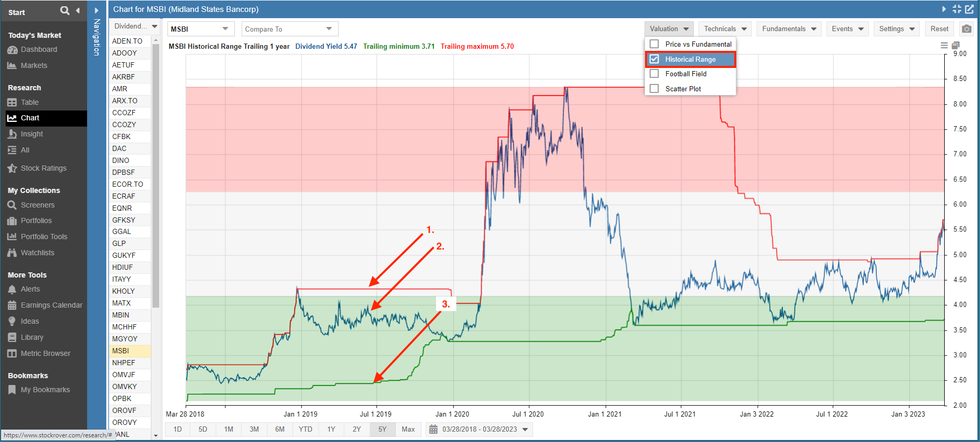Open the Dividend list dropdown

(x=135, y=26)
